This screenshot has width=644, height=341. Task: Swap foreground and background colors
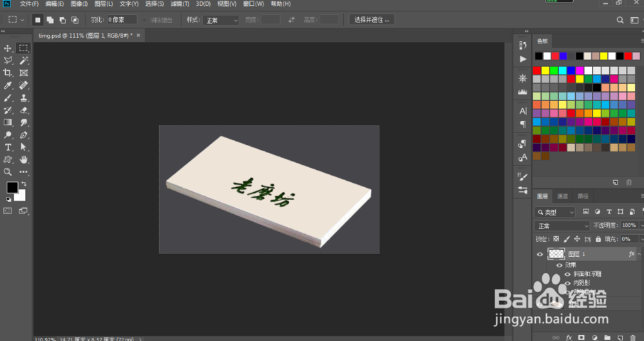[24, 184]
